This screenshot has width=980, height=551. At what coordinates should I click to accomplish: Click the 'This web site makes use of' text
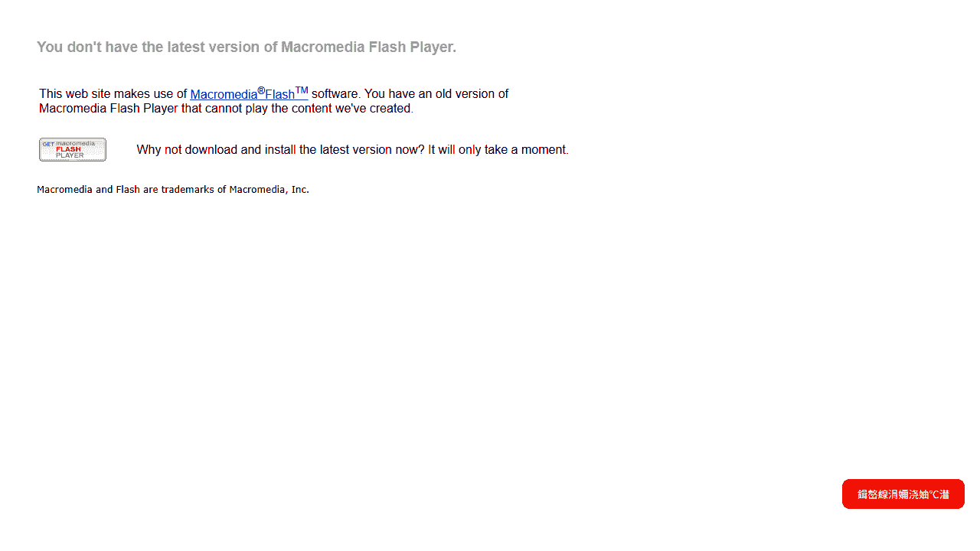point(113,94)
